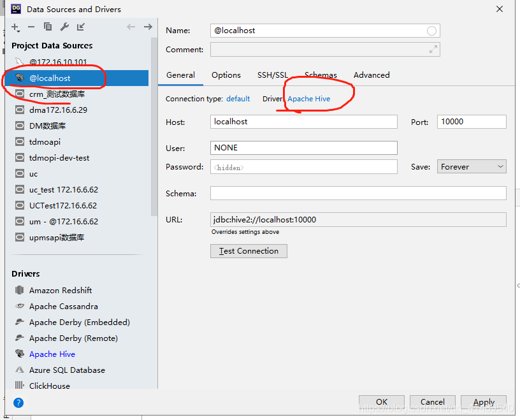Focus the URL input field
The width and height of the screenshot is (520, 420).
(358, 220)
